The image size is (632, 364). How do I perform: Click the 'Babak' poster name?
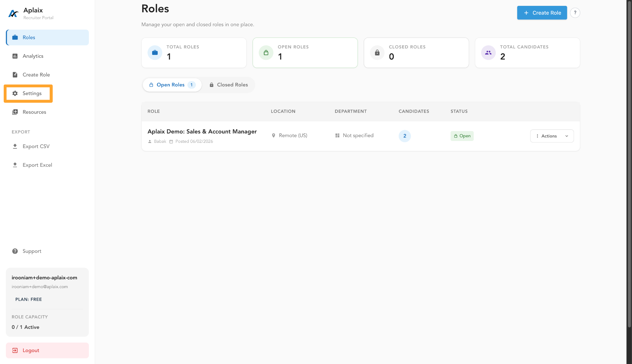click(160, 142)
